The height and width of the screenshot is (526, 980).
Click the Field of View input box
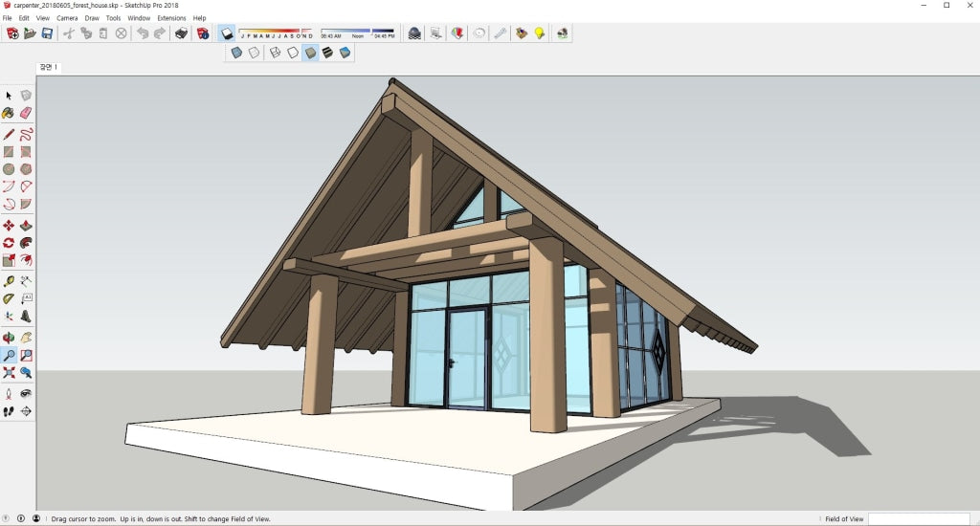click(x=917, y=519)
